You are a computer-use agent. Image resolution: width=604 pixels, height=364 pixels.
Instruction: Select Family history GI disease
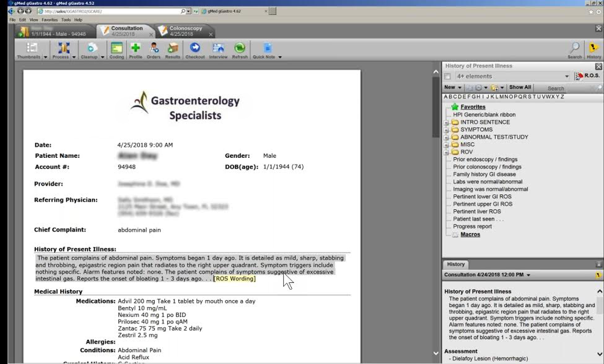tap(484, 175)
